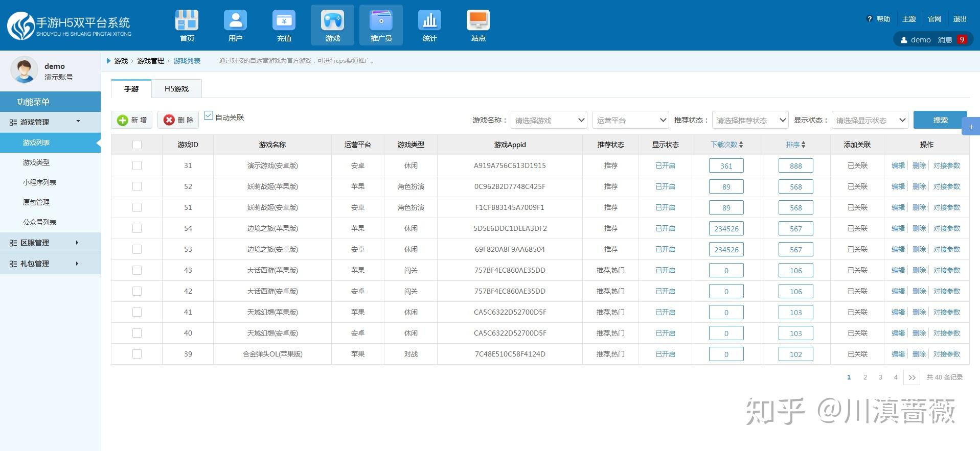Click the 主题 theme link

point(909,19)
